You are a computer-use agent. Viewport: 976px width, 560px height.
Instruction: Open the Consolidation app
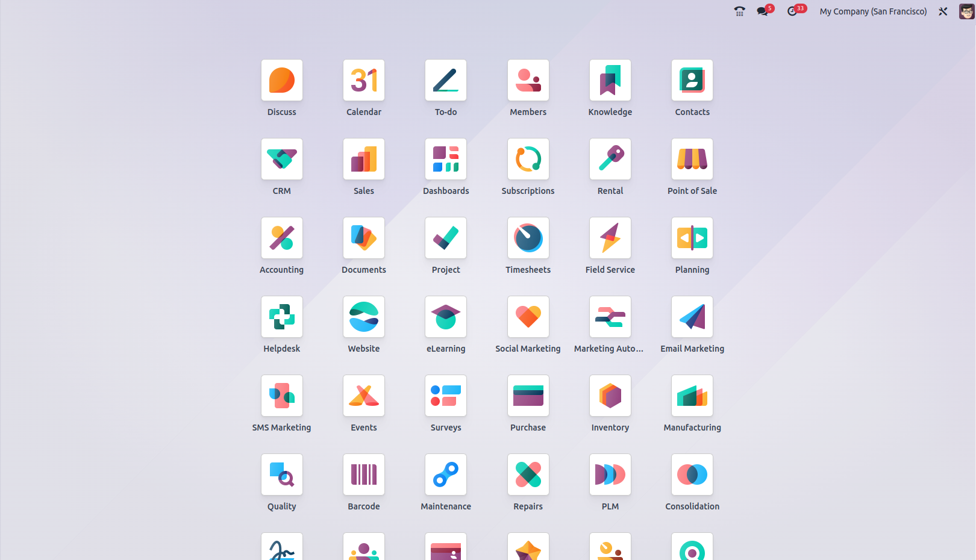(692, 475)
